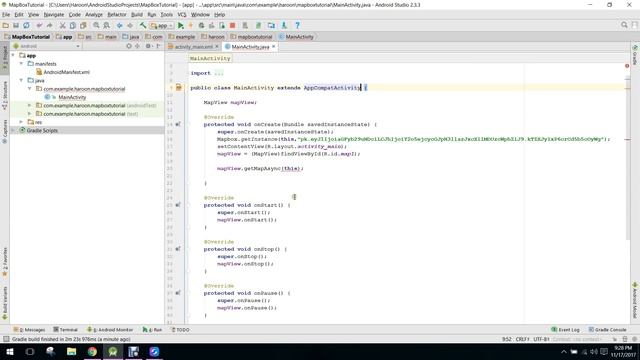Screen dimensions: 640x360
Task: Click the scroll-from-source target icon in Project panel
Action: coord(129,46)
